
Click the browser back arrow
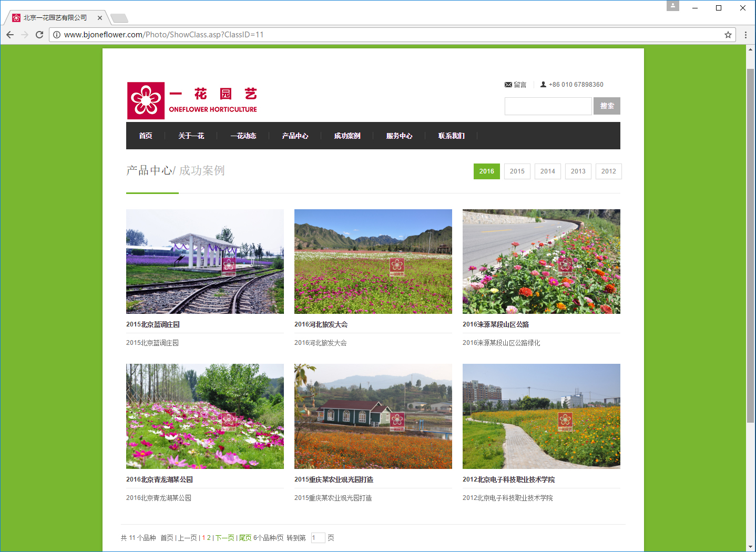(10, 35)
